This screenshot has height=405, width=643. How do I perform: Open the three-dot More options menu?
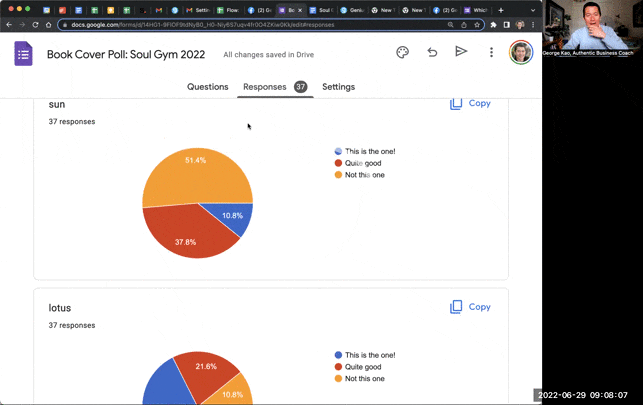pos(491,52)
